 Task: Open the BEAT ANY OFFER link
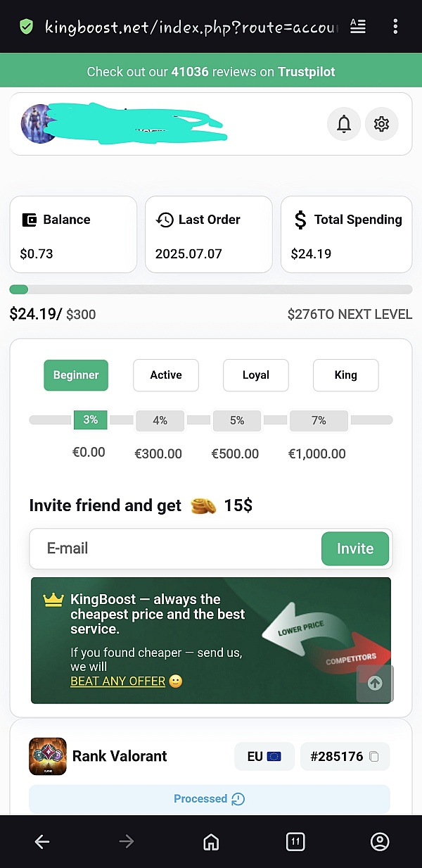click(118, 681)
